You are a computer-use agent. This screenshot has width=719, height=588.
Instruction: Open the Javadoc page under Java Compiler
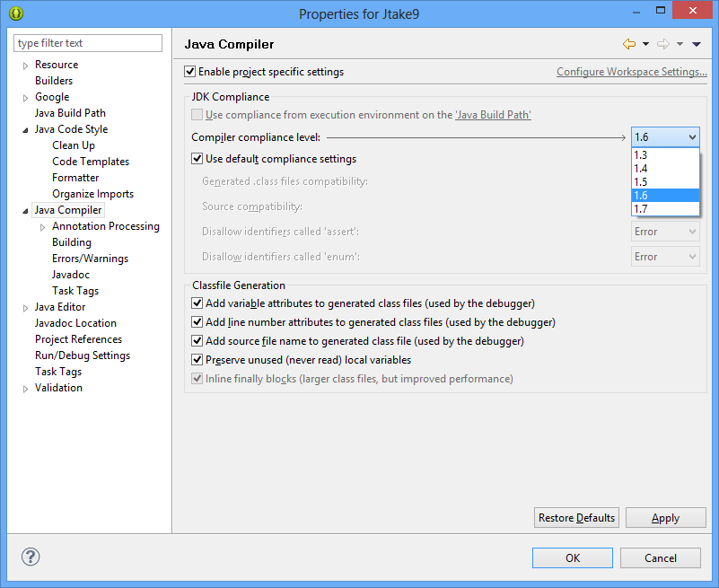[71, 275]
